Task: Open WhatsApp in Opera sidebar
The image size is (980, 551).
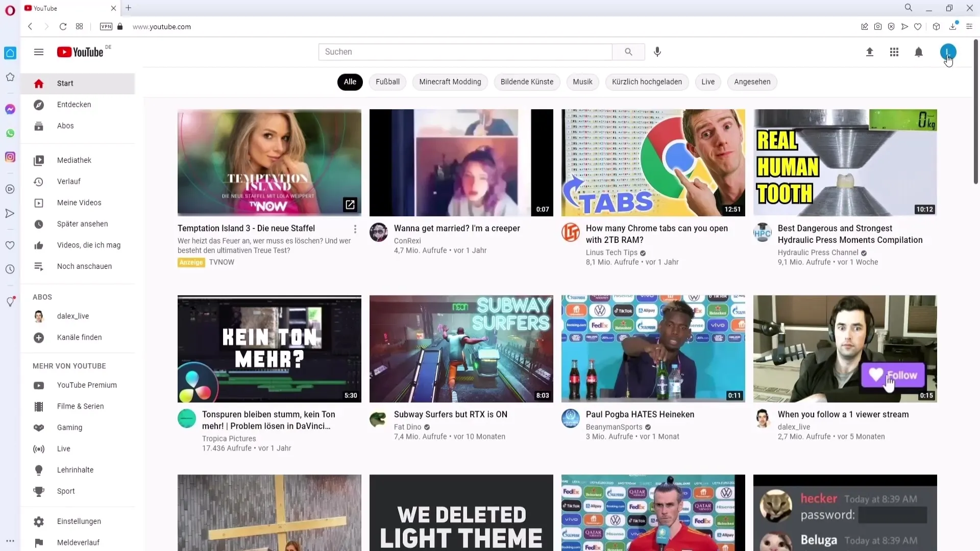Action: point(10,133)
